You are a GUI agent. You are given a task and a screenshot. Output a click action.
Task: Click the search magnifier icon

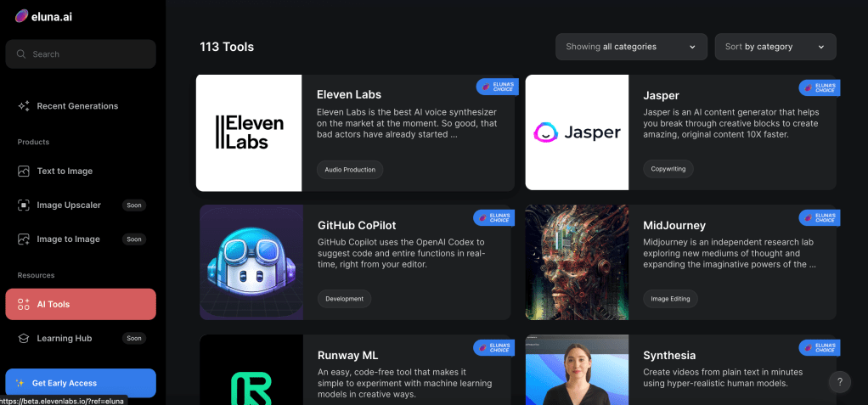[21, 54]
